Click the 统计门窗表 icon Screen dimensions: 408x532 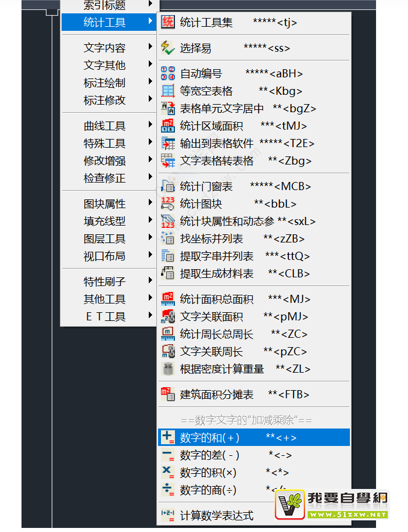[x=167, y=186]
